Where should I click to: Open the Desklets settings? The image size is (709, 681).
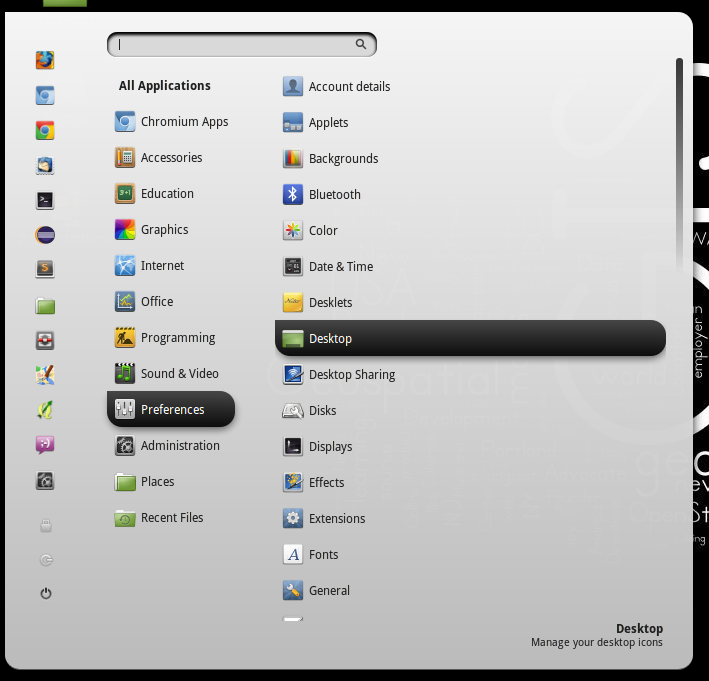[x=470, y=302]
